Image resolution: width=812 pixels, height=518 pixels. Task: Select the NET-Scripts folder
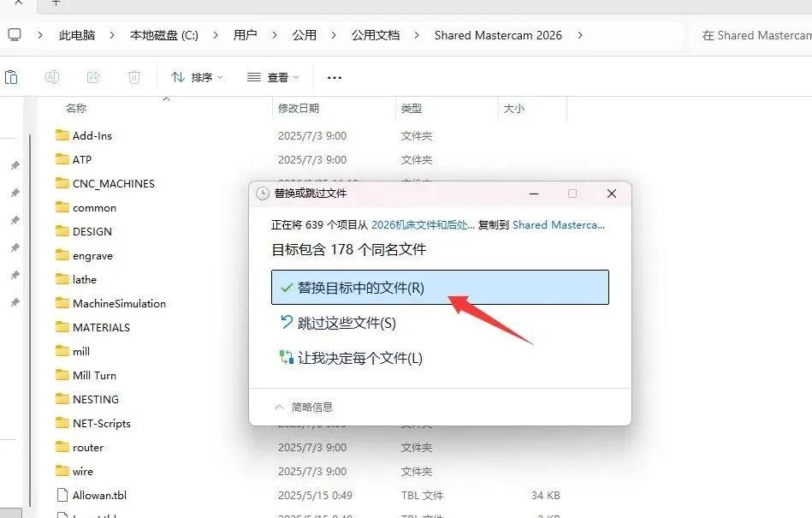[92, 423]
